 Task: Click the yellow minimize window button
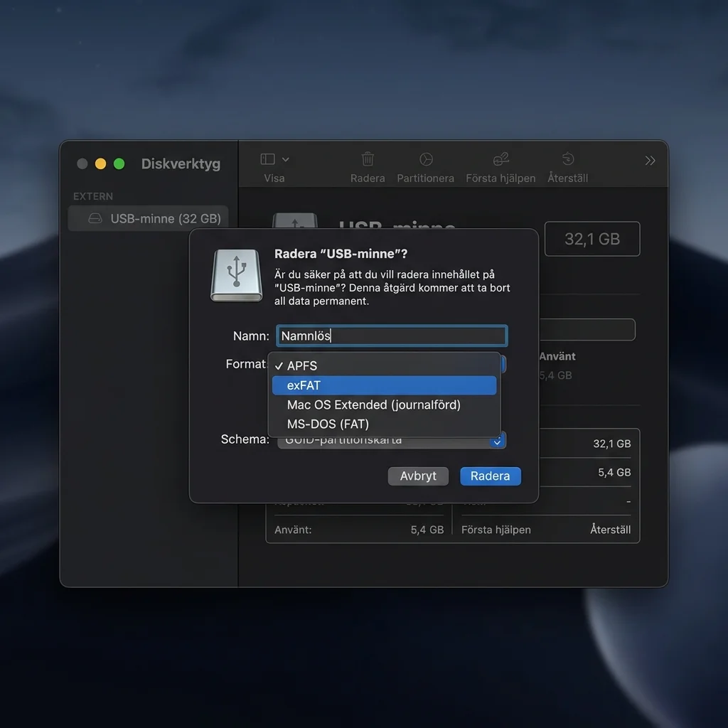(x=100, y=164)
